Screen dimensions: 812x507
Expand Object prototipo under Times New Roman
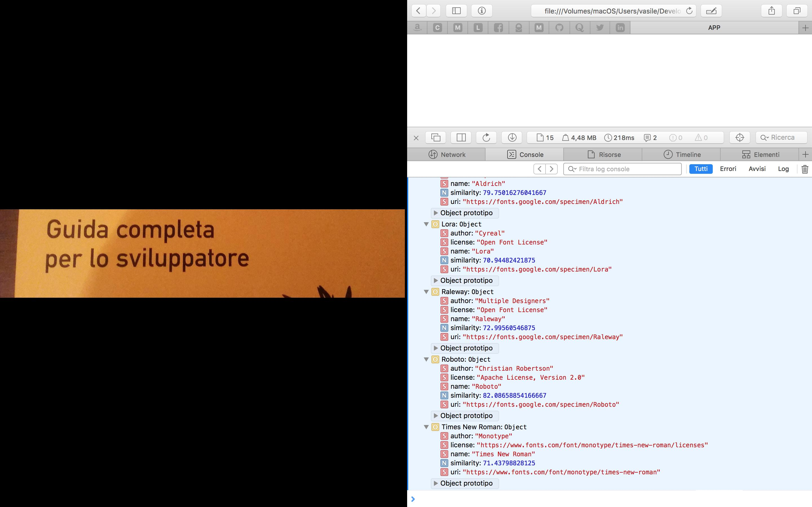[x=436, y=483]
